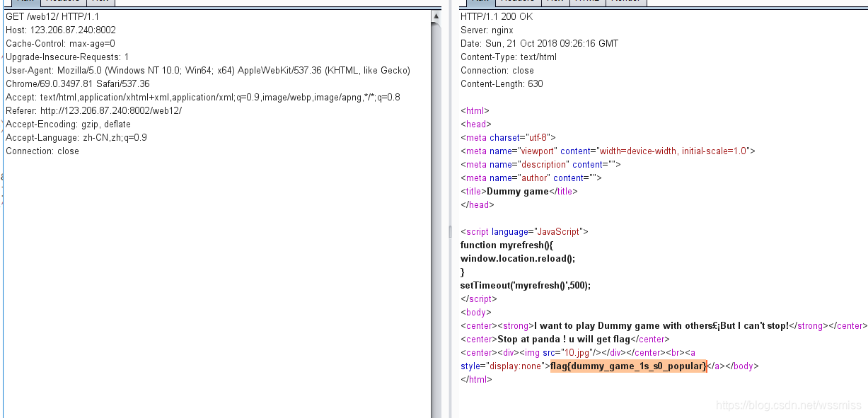Click the 'Dummy game' title text
Screen dimensions: 868x418
point(518,191)
